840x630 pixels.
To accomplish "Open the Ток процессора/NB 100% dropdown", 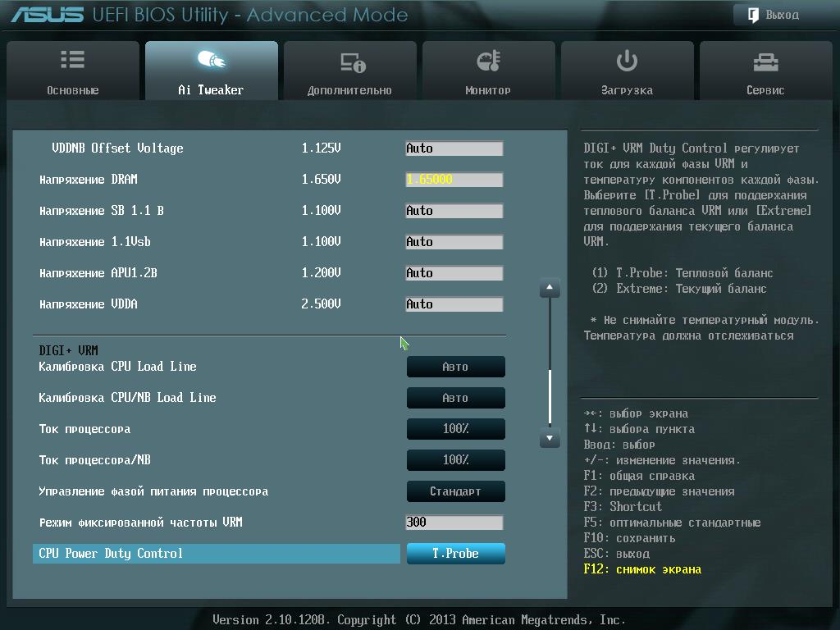I will point(455,460).
